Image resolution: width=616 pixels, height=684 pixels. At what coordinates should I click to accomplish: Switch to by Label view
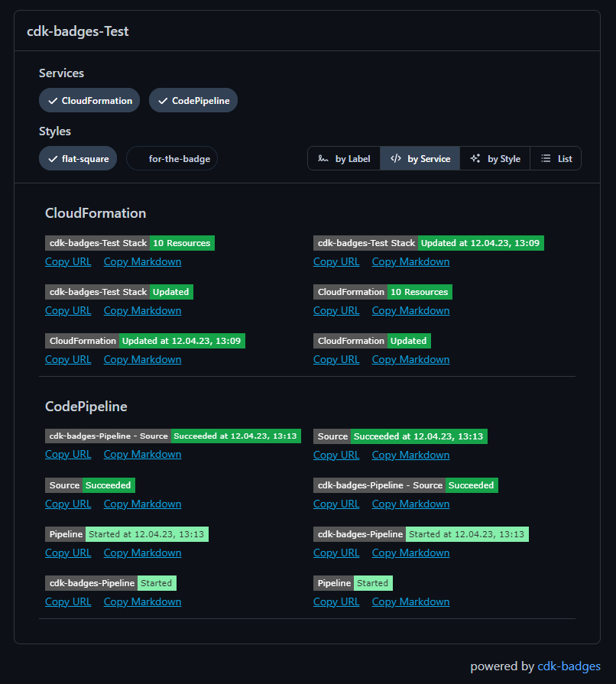pyautogui.click(x=344, y=158)
